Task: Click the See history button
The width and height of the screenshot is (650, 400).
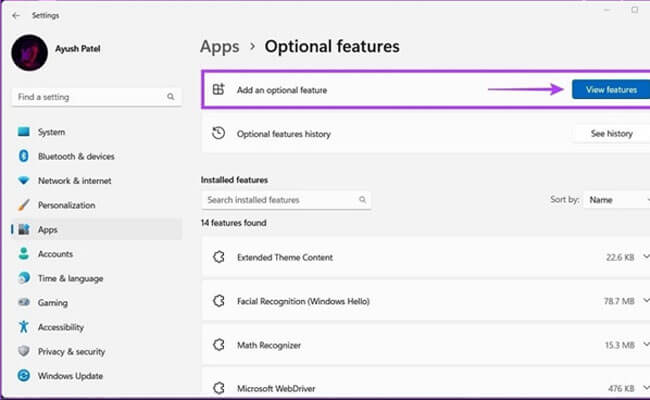Action: (611, 133)
